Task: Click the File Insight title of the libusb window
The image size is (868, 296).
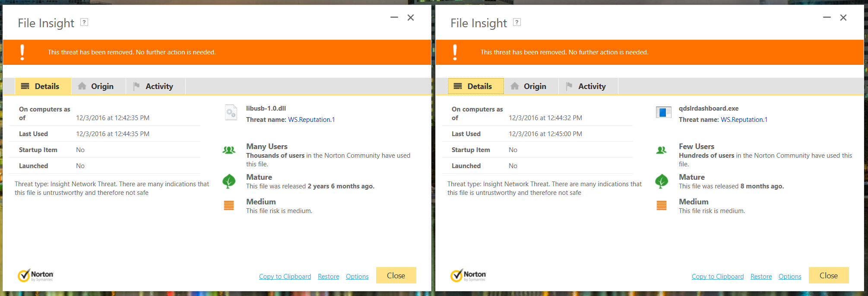Action: click(46, 23)
